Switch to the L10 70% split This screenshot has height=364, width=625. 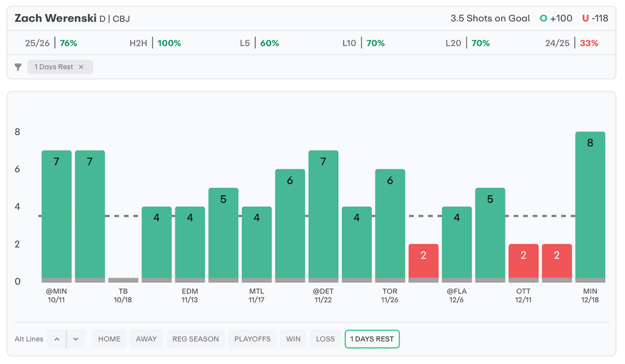click(363, 43)
